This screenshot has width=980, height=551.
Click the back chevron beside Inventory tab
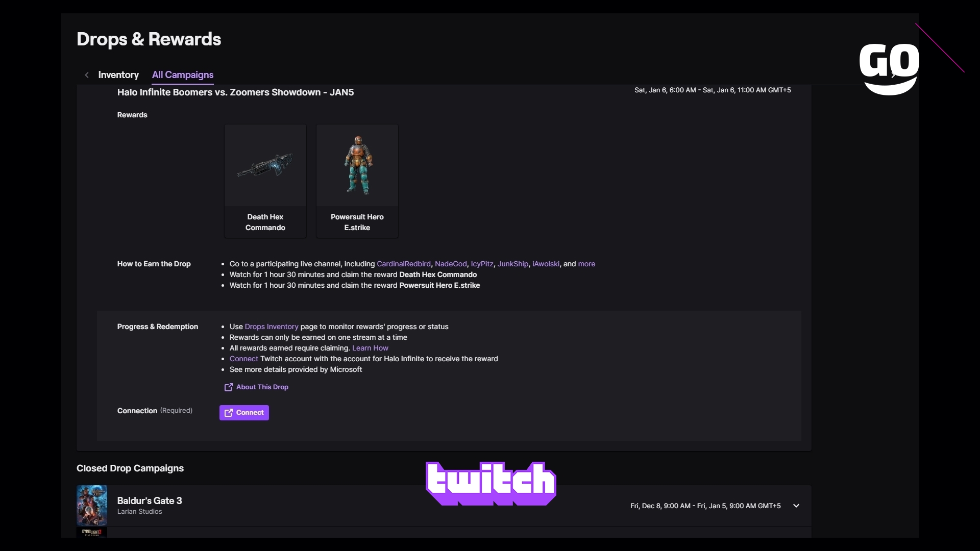[x=86, y=74]
